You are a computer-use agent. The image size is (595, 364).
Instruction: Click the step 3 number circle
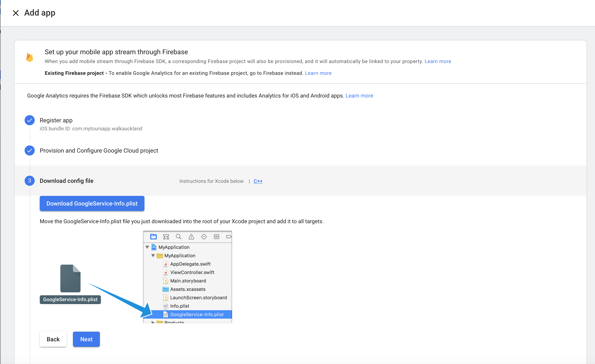click(29, 181)
